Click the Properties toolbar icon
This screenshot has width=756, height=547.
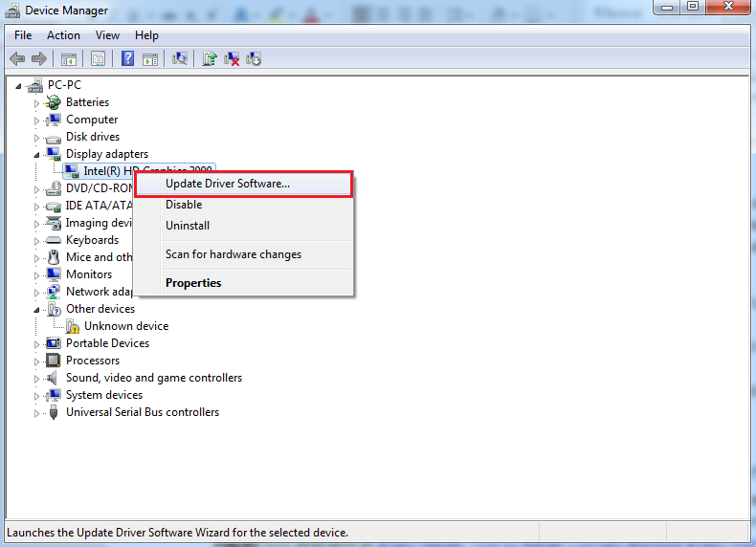click(98, 59)
